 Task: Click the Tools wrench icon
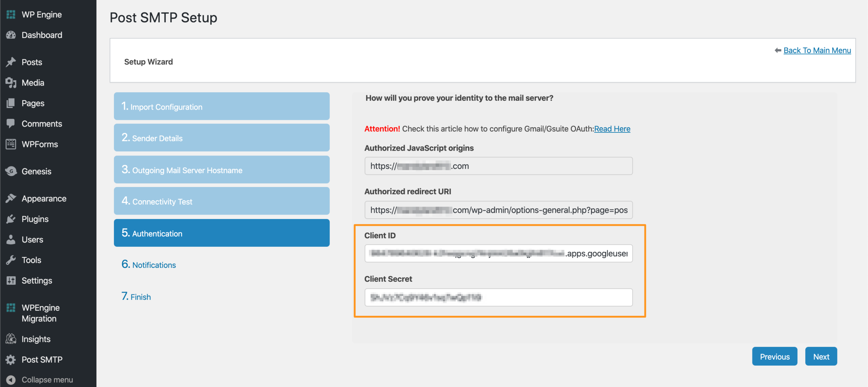11,260
